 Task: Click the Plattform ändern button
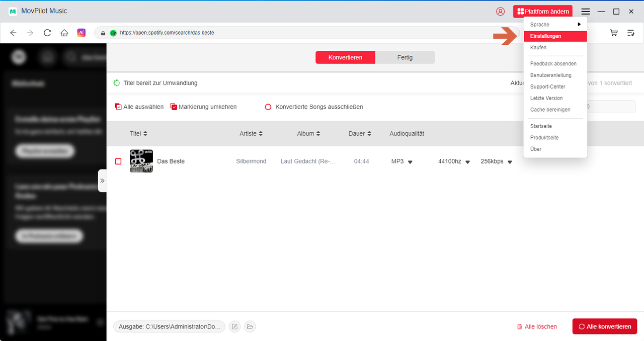pyautogui.click(x=543, y=12)
